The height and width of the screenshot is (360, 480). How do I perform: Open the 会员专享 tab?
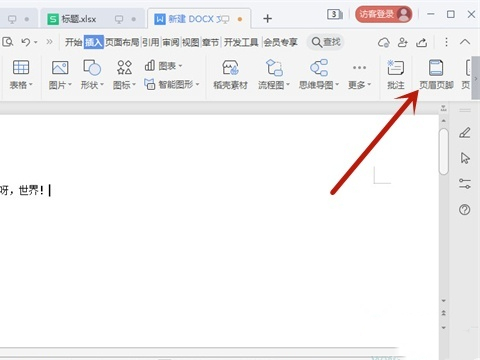(x=280, y=42)
